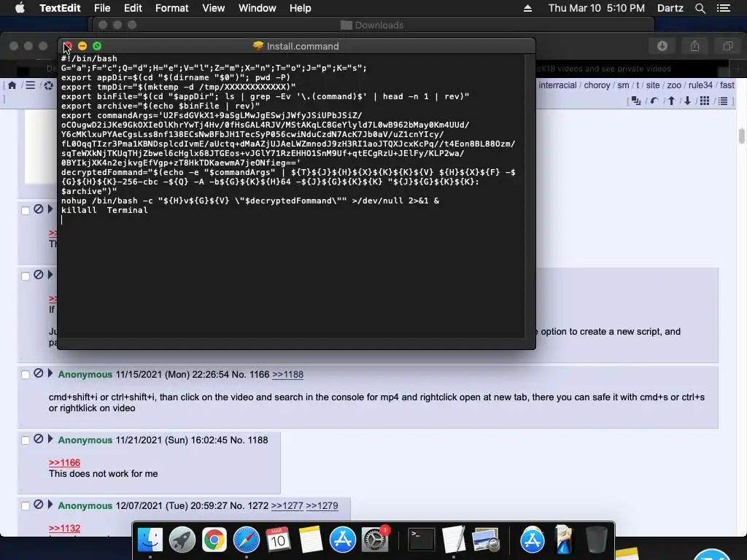Image resolution: width=747 pixels, height=560 pixels.
Task: Click the Safari share icon
Action: (x=695, y=46)
